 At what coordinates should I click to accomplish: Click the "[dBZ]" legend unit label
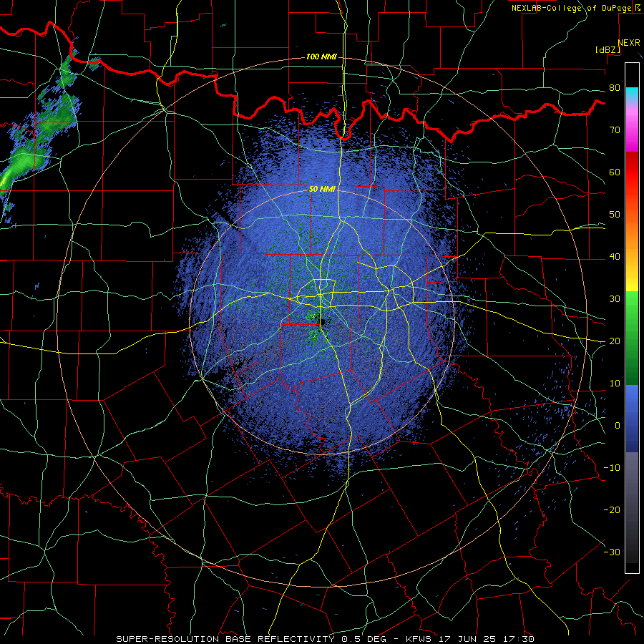pos(608,50)
